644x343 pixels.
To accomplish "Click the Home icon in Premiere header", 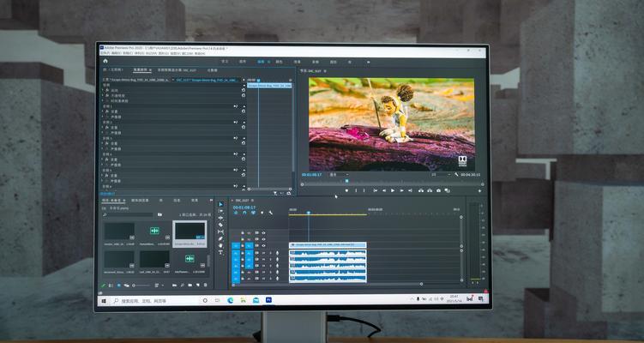I will (x=105, y=61).
